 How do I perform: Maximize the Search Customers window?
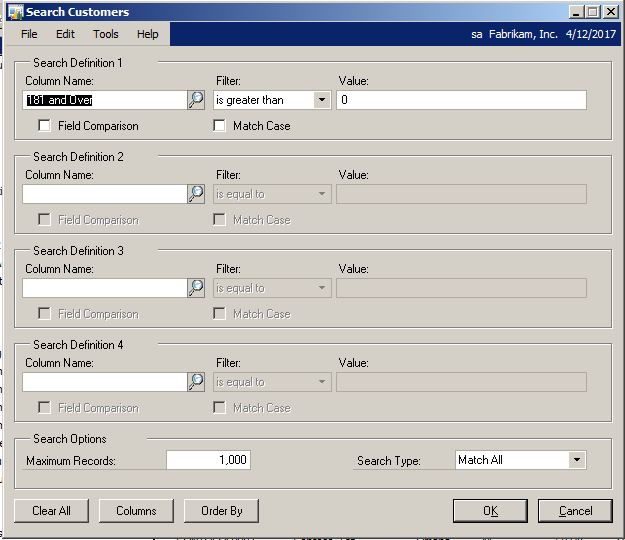592,12
